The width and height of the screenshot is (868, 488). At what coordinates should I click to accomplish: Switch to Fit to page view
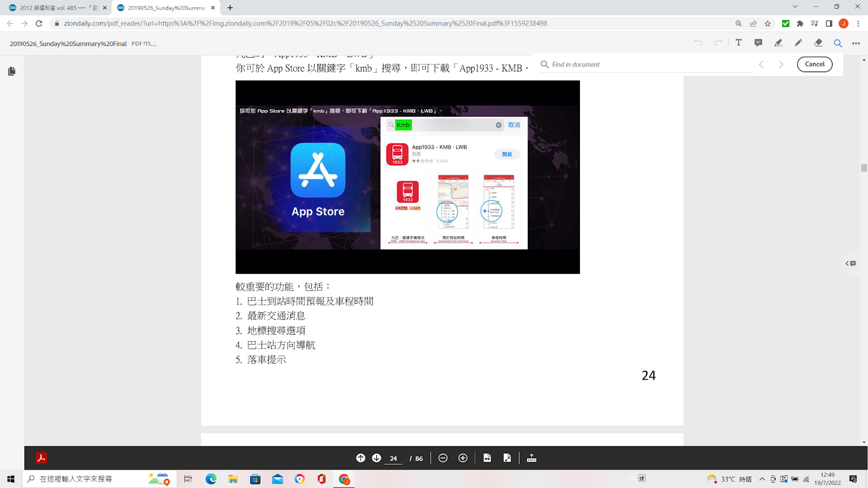(507, 458)
